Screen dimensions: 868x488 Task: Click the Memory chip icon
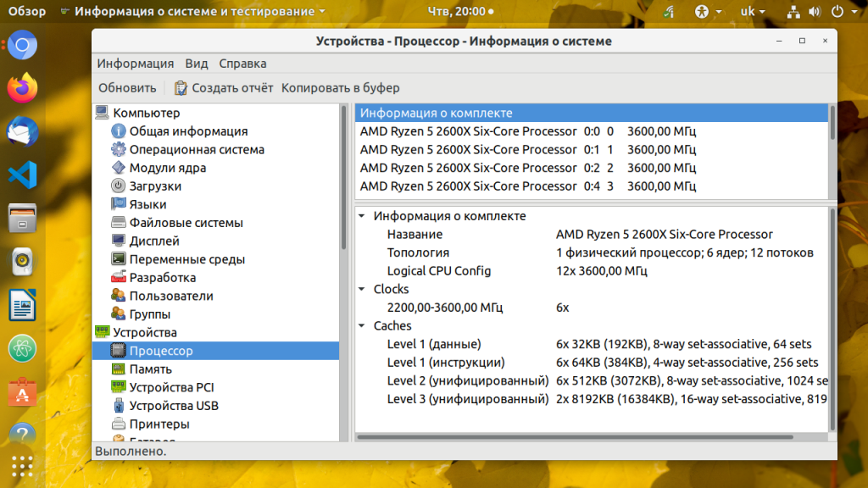pyautogui.click(x=119, y=369)
